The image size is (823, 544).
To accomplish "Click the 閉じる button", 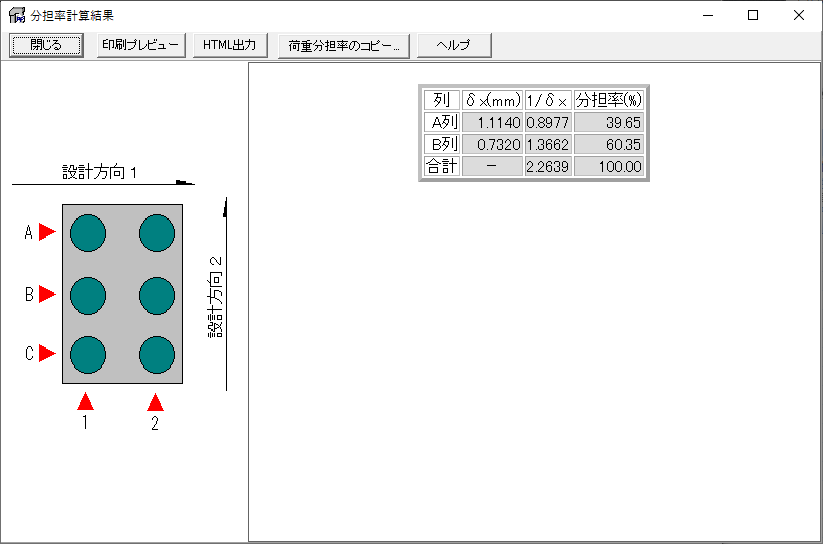I will pos(46,45).
